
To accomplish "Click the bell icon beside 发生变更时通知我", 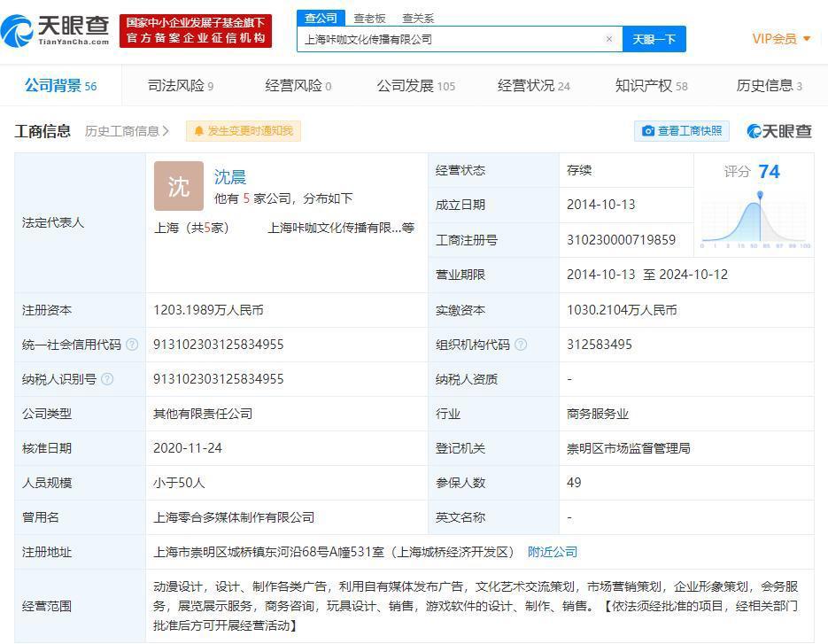I will pyautogui.click(x=199, y=130).
